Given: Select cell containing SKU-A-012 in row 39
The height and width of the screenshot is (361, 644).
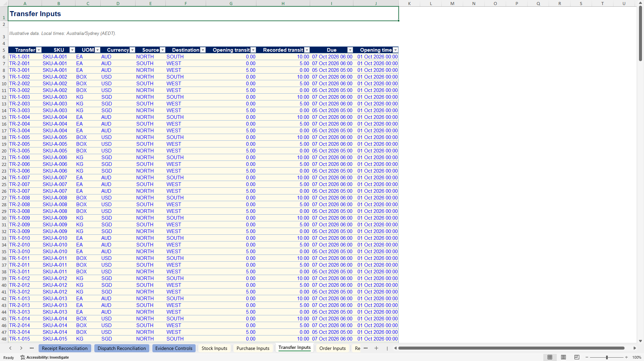Looking at the screenshot, I should click(58, 278).
